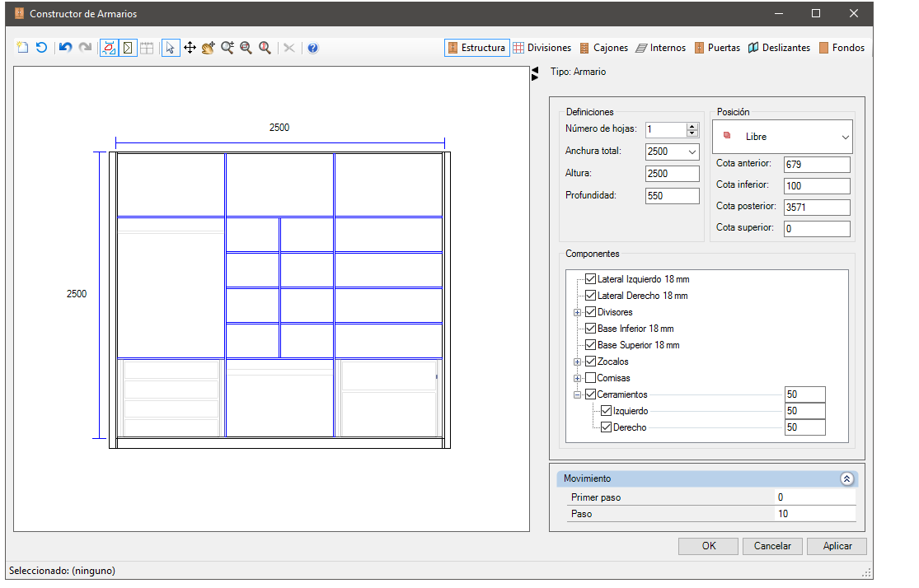Expand the Divisores tree node
Screen dimensions: 919x588
[x=577, y=313]
